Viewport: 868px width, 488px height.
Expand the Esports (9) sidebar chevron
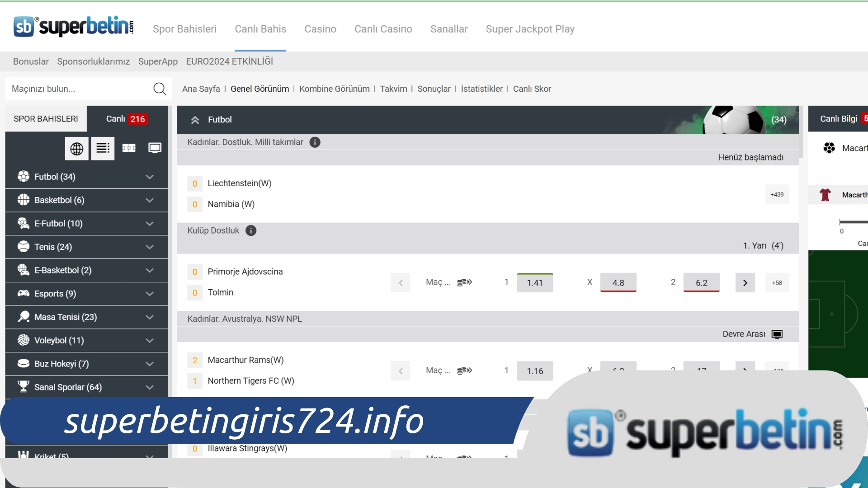[150, 294]
